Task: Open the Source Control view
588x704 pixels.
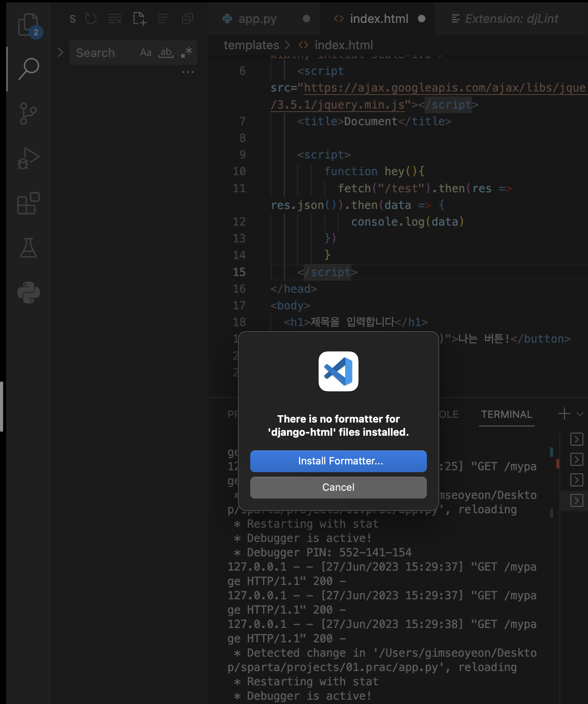Action: pos(29,114)
